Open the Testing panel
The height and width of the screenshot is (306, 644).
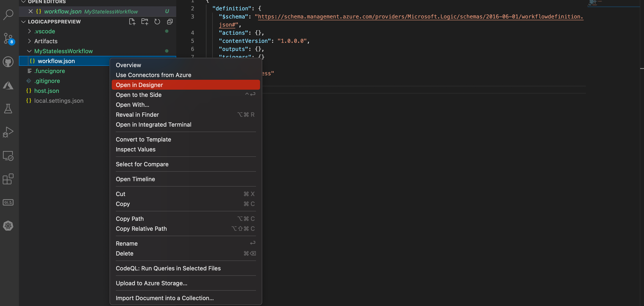click(x=8, y=109)
